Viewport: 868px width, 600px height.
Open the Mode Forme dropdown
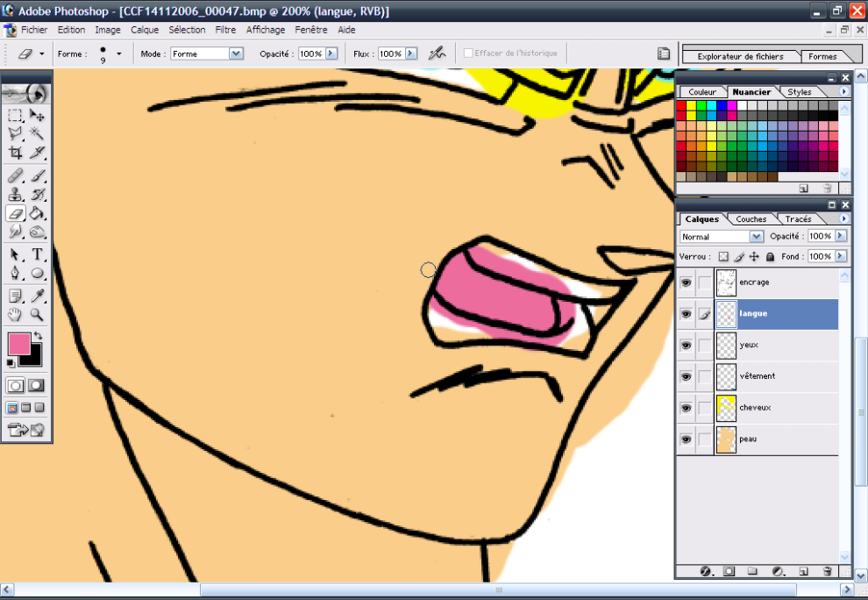tap(236, 54)
